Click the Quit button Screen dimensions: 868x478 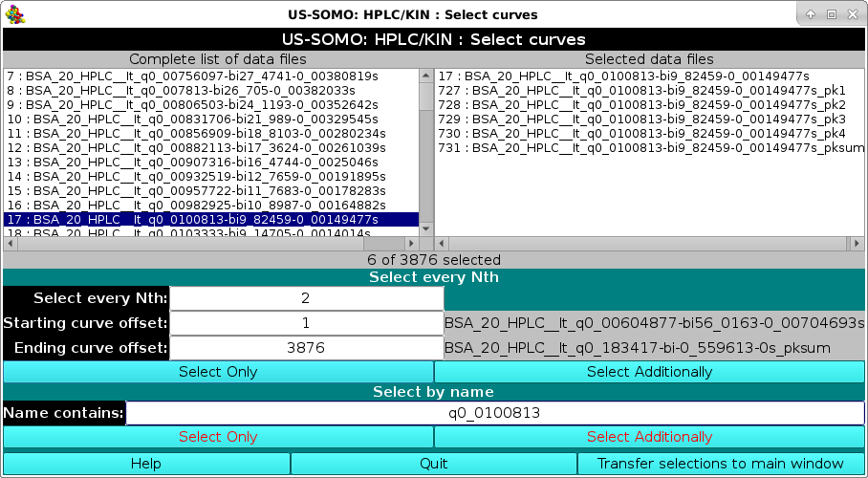[x=433, y=464]
